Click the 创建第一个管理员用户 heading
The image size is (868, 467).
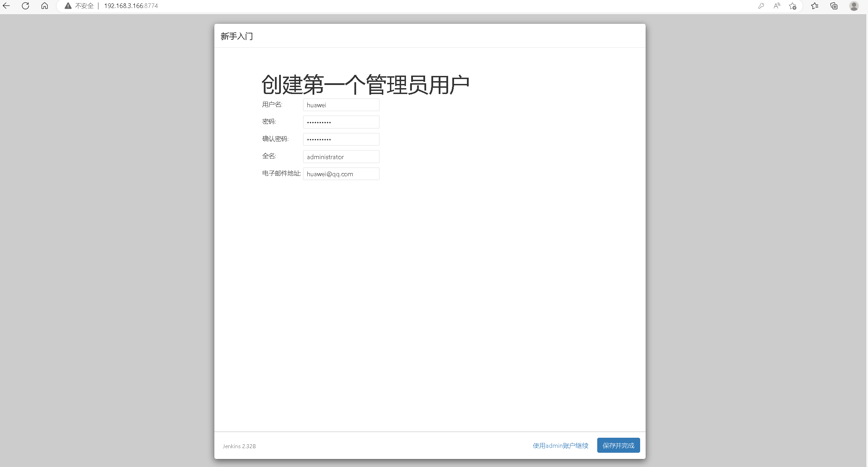coord(366,85)
